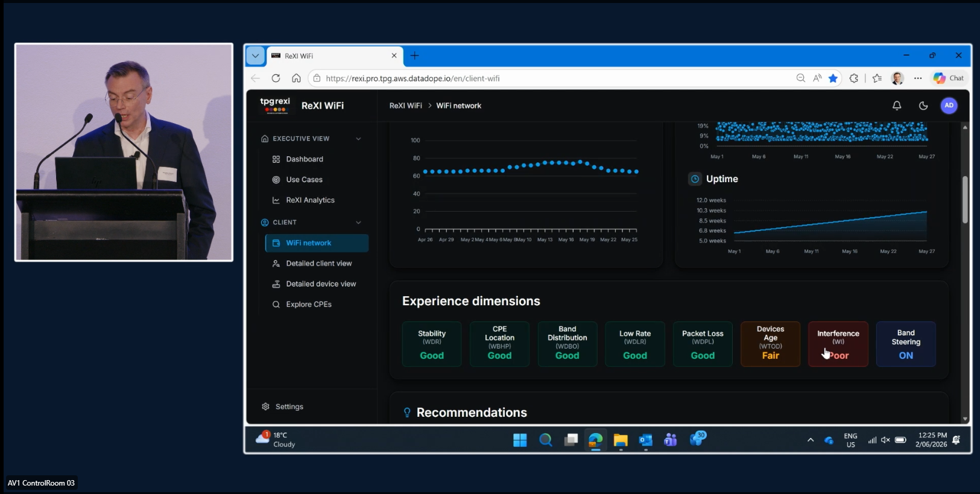Click the browser profile picture
Screen dimensions: 980x494
(x=897, y=78)
